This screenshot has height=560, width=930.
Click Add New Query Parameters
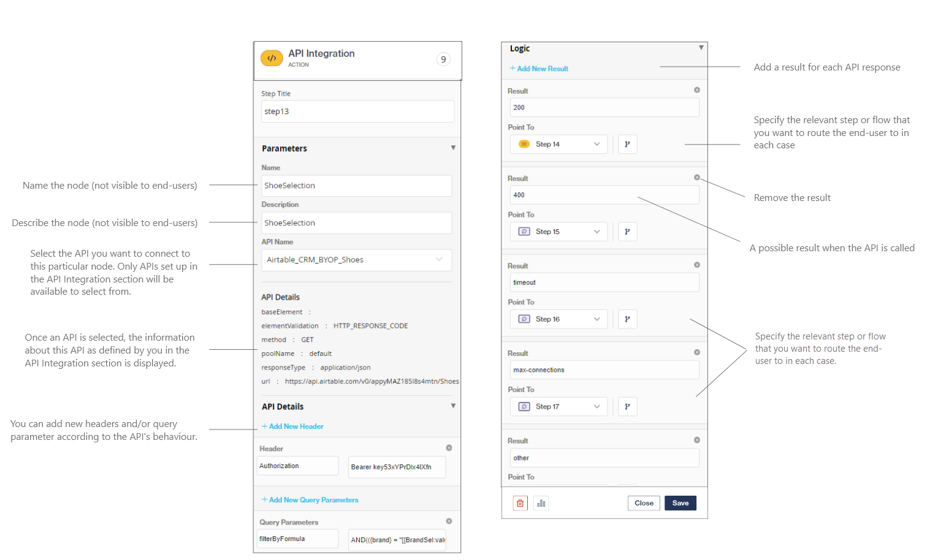point(310,499)
